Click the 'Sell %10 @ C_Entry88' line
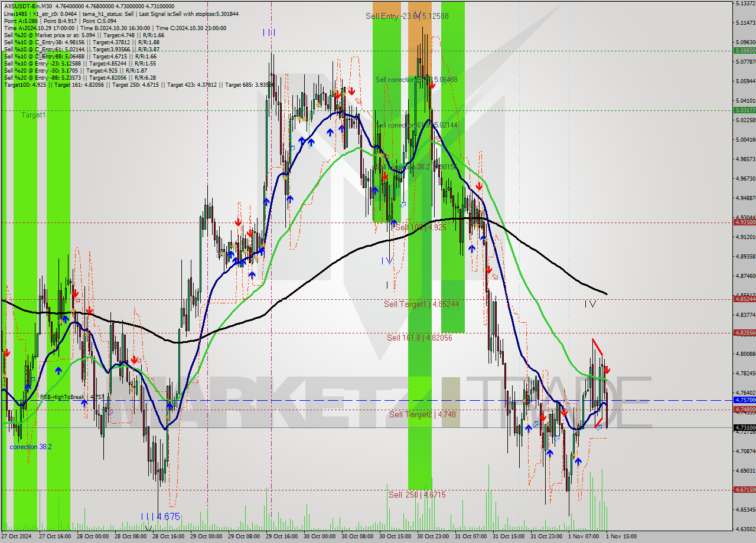Screen dimensions: 756x543 tap(80, 56)
